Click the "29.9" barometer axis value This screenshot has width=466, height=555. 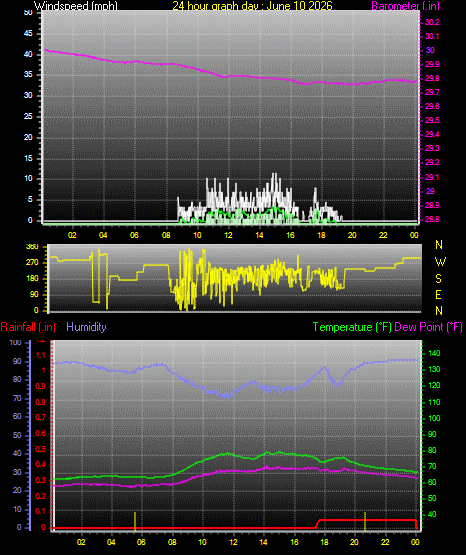click(x=432, y=64)
